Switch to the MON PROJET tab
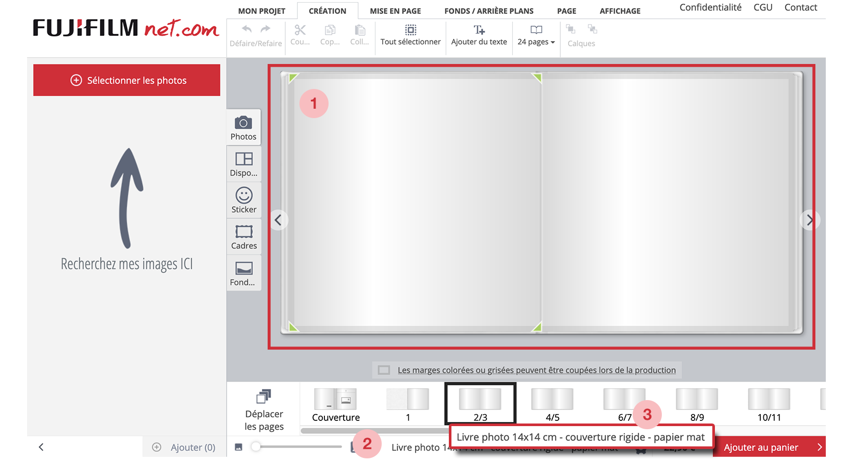The width and height of the screenshot is (868, 462). pyautogui.click(x=261, y=11)
